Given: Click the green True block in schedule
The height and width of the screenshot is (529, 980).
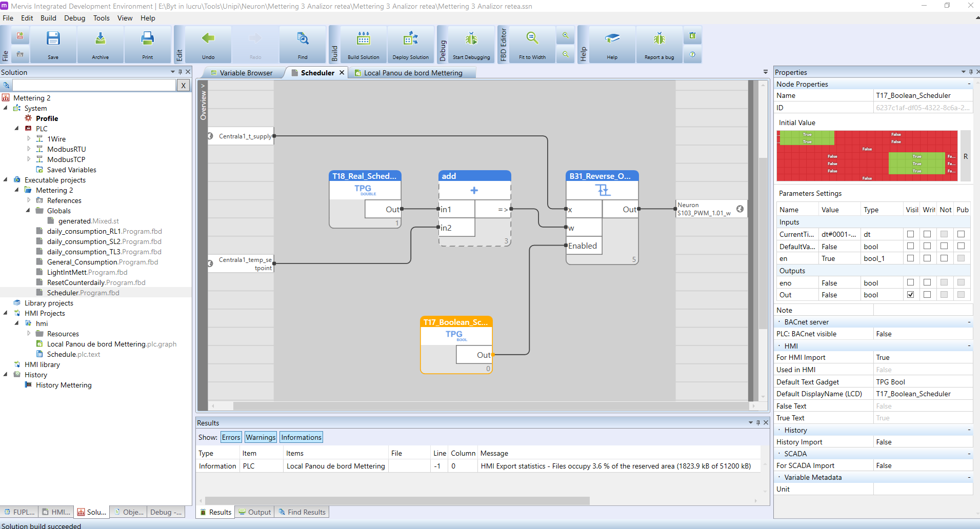Looking at the screenshot, I should [x=807, y=138].
